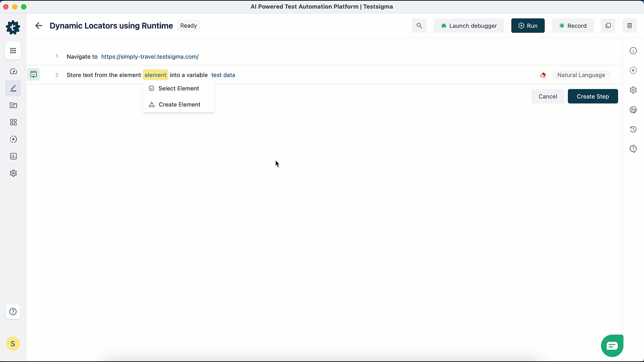Clear step two with the red eraser icon
Viewport: 644px width, 362px height.
coord(543,75)
